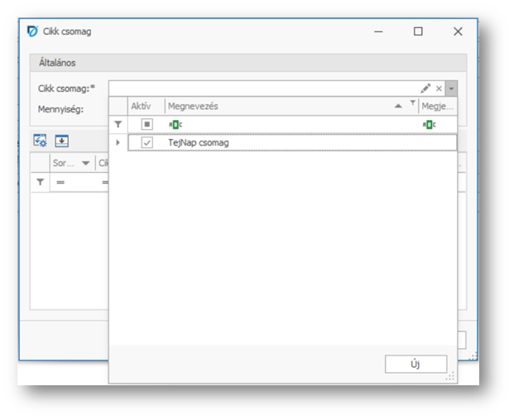Viewport: 514px width, 420px height.
Task: Click the filter funnel icon in dropdown filter row
Action: [118, 124]
